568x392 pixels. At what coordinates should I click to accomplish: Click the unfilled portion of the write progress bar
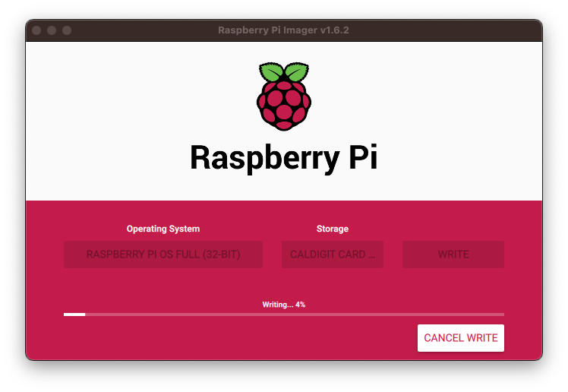295,315
